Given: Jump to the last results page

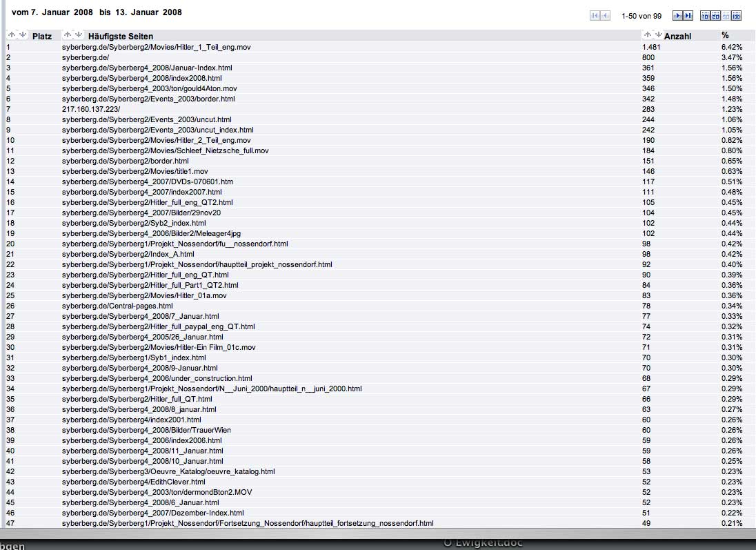Looking at the screenshot, I should pyautogui.click(x=688, y=16).
